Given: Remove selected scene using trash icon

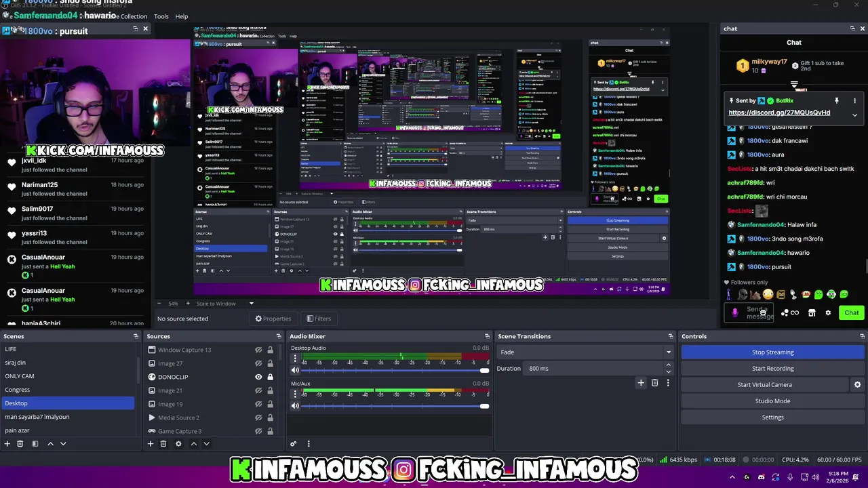Looking at the screenshot, I should 20,444.
